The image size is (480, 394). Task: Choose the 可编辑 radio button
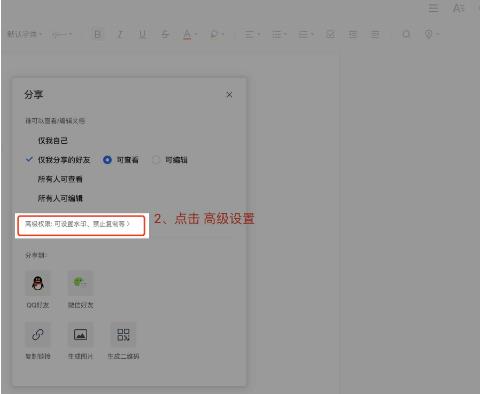point(156,160)
